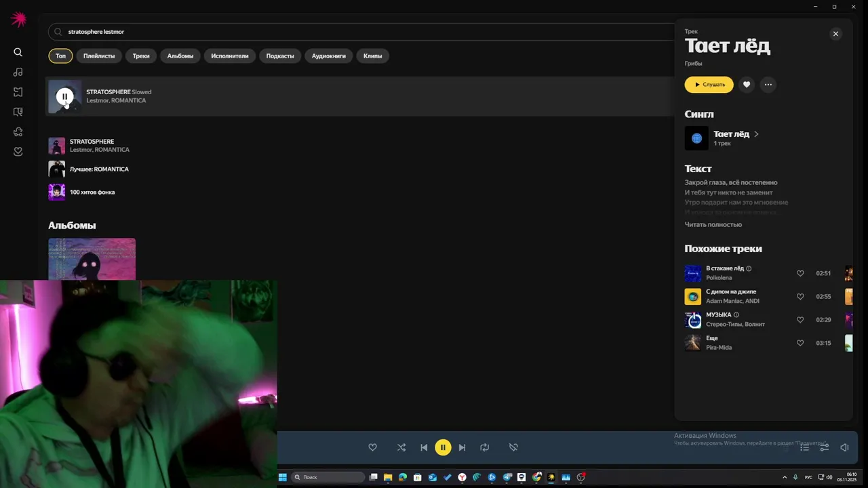868x488 pixels.
Task: Like the similar track МУЗЫКА
Action: point(800,320)
